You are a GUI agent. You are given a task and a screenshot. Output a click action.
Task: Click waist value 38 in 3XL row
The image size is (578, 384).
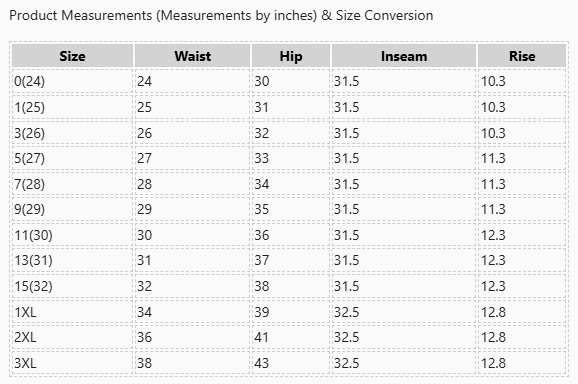click(x=192, y=363)
